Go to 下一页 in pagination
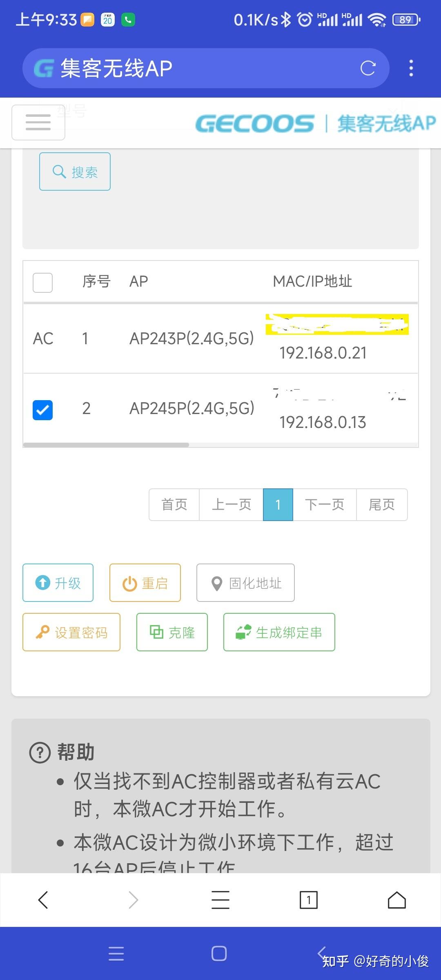 coord(324,505)
